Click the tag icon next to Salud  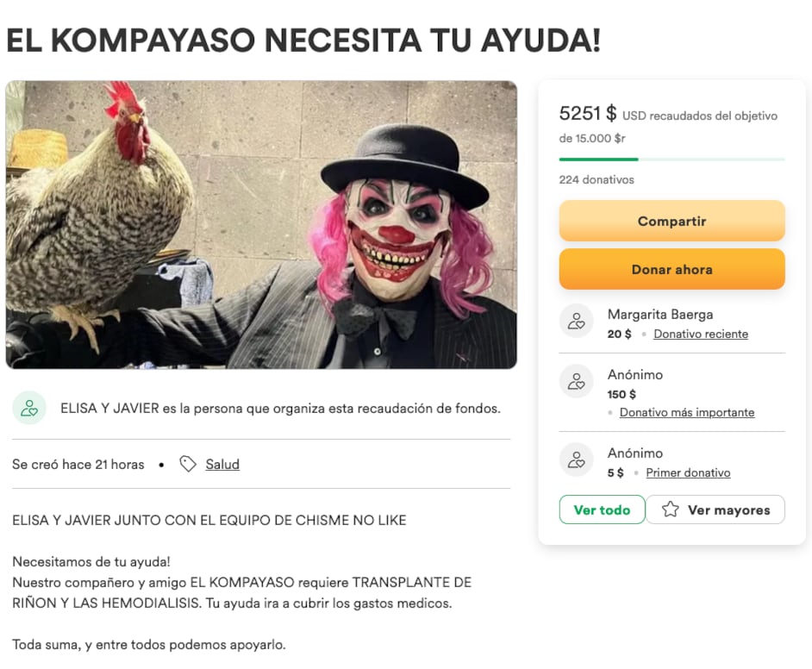pos(187,464)
